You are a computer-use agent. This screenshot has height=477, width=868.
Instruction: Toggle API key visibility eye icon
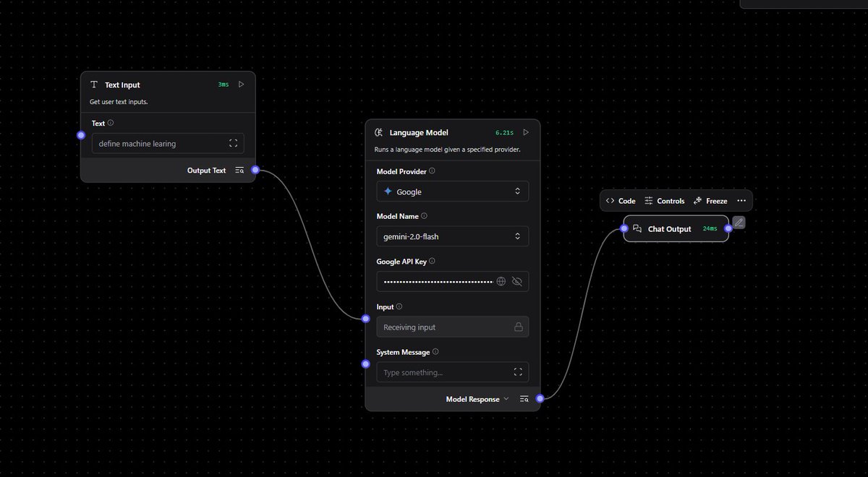[516, 281]
